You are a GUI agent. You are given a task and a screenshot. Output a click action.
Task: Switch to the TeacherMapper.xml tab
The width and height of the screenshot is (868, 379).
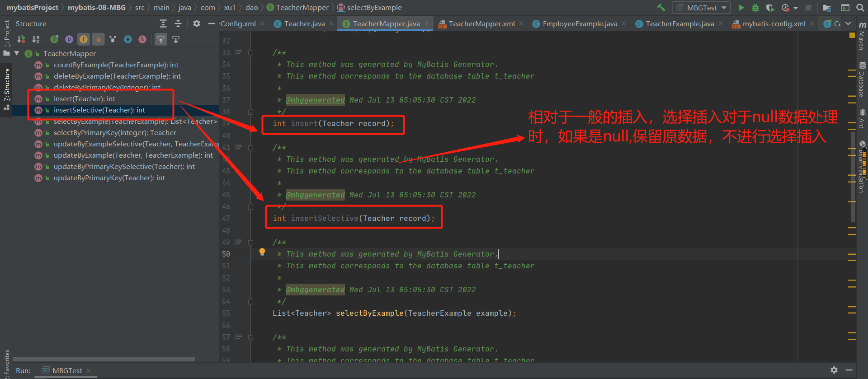pos(481,23)
